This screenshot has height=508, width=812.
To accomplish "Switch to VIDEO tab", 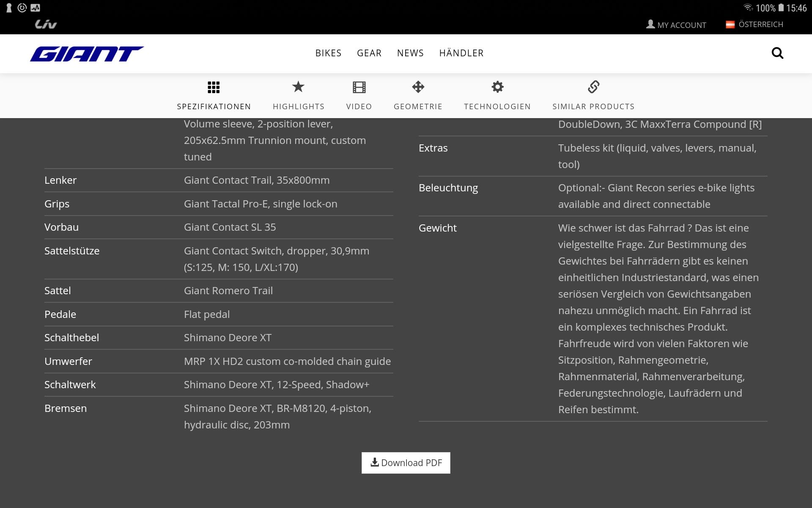I will pyautogui.click(x=359, y=106).
